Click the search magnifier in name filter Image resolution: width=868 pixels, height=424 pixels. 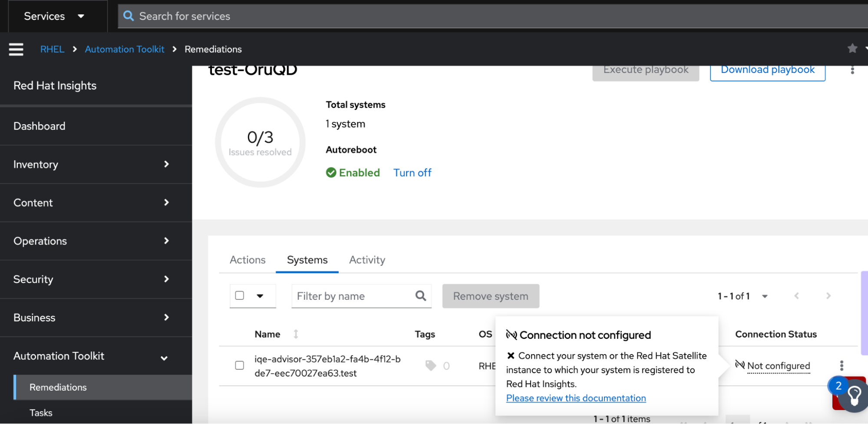(420, 296)
